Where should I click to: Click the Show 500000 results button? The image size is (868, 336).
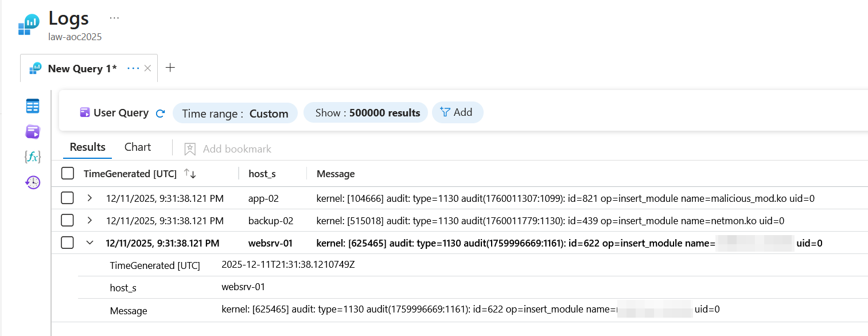point(365,112)
